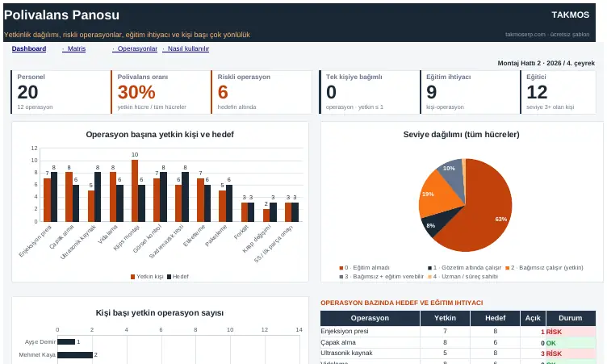607x364 pixels.
Task: Click the Çapak alma table row cell
Action: point(370,343)
